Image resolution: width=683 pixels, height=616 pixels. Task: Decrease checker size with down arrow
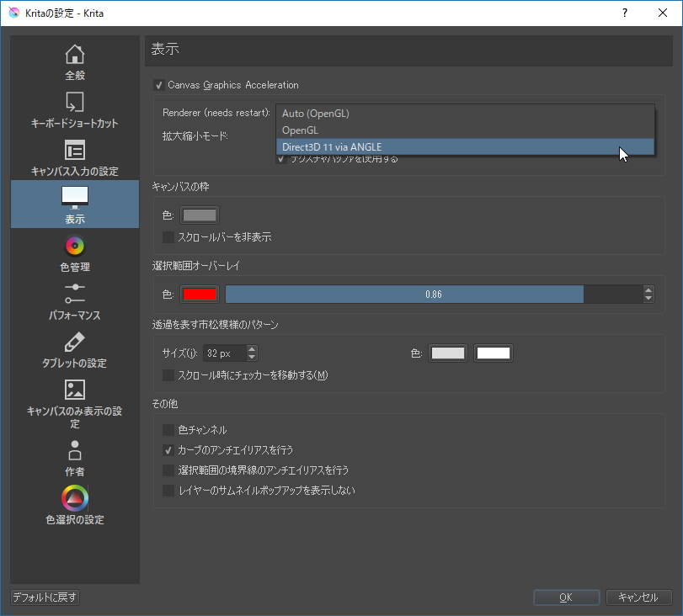coord(252,358)
